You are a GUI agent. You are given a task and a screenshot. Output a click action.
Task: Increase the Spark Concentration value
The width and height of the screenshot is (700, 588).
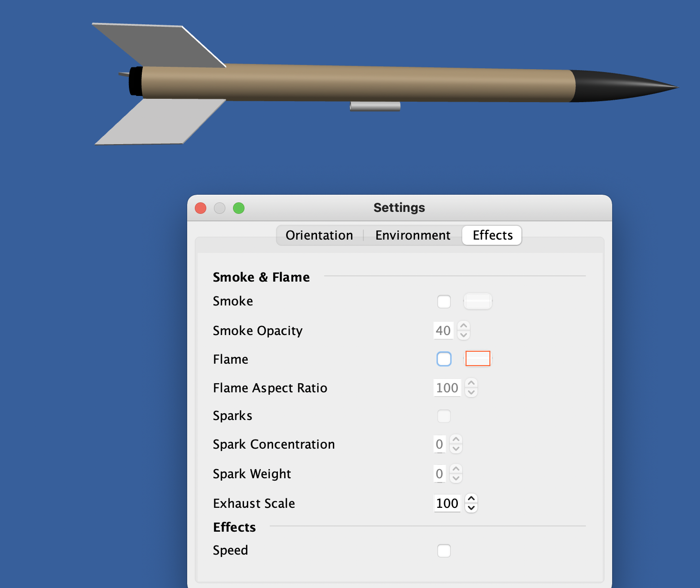point(456,440)
